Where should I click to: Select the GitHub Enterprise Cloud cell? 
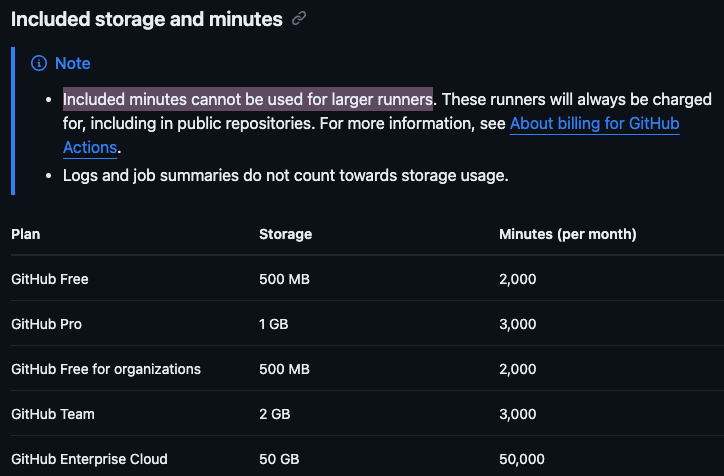tap(89, 459)
